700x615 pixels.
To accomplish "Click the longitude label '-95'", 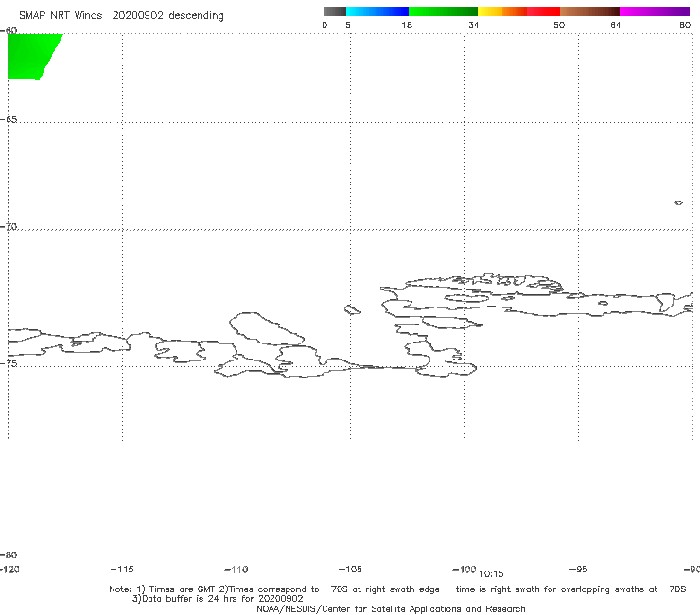I will point(579,569).
